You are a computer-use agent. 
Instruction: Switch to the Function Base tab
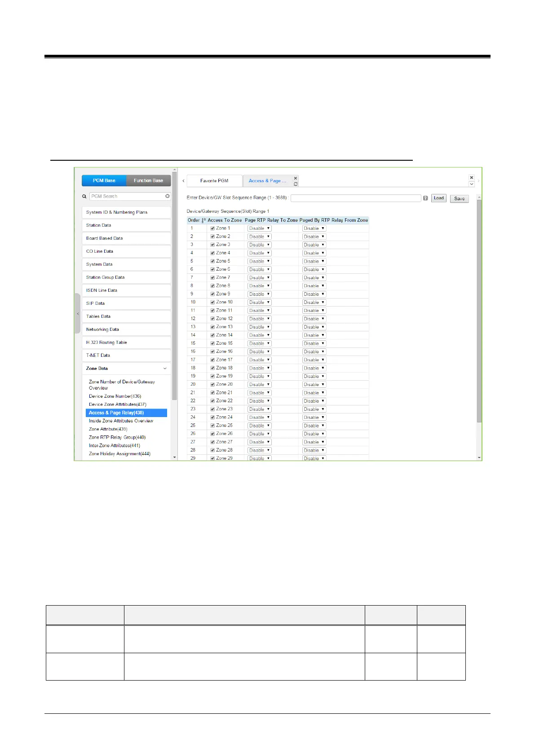pos(148,180)
